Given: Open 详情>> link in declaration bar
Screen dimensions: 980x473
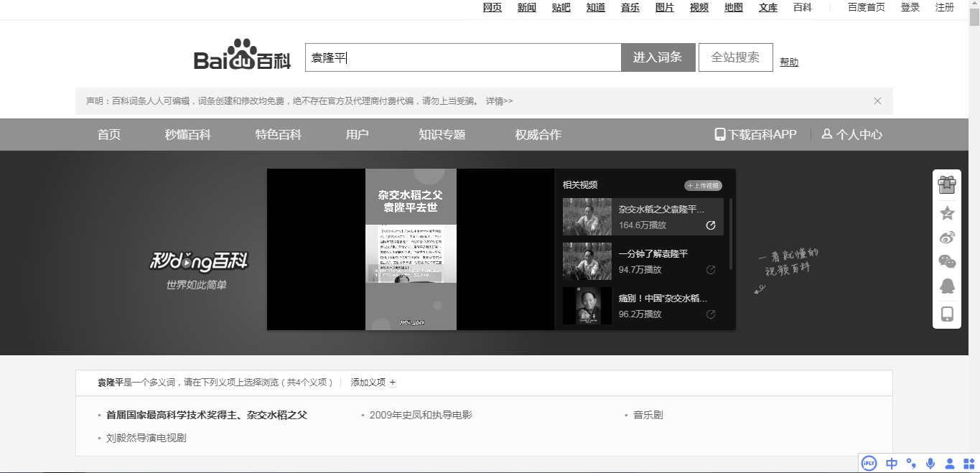Looking at the screenshot, I should pyautogui.click(x=500, y=101).
